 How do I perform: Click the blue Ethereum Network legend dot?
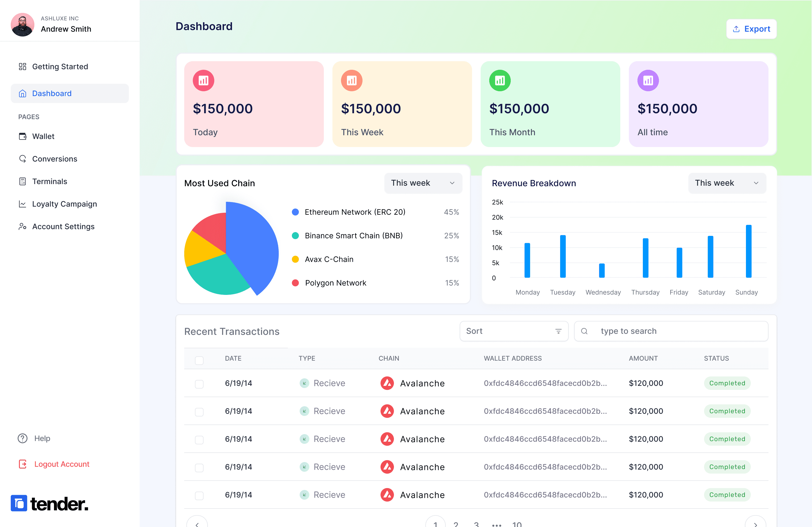tap(295, 212)
